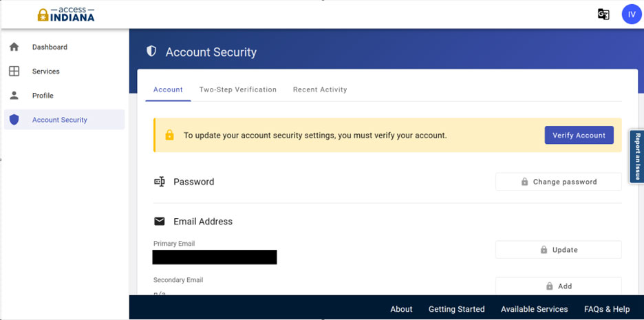644x320 pixels.
Task: Click the Access Indiana logo
Action: [66, 14]
